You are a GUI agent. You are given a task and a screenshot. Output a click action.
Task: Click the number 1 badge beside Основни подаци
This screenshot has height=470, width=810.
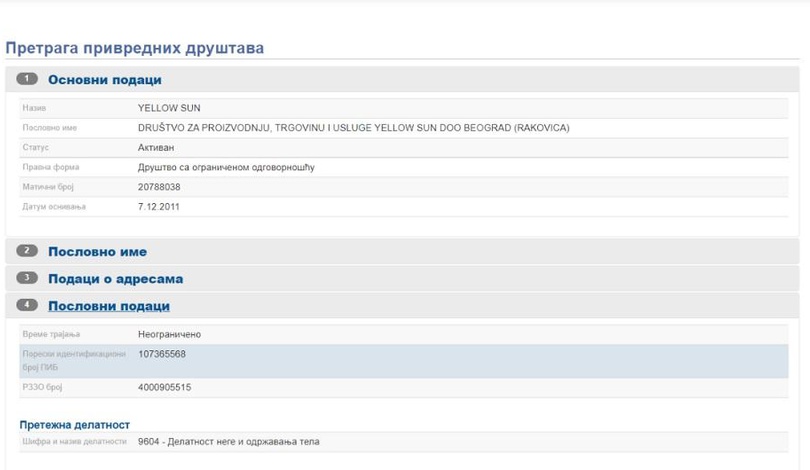point(28,79)
